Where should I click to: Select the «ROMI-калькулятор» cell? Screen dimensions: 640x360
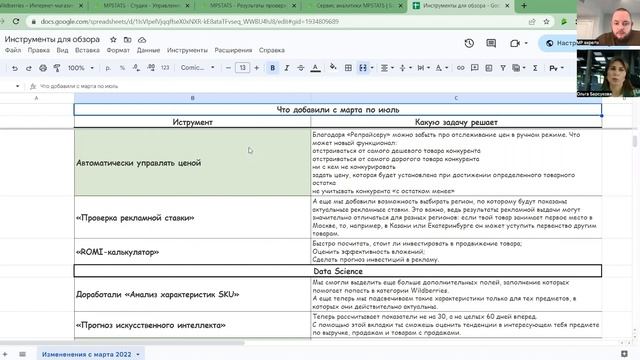pyautogui.click(x=192, y=252)
